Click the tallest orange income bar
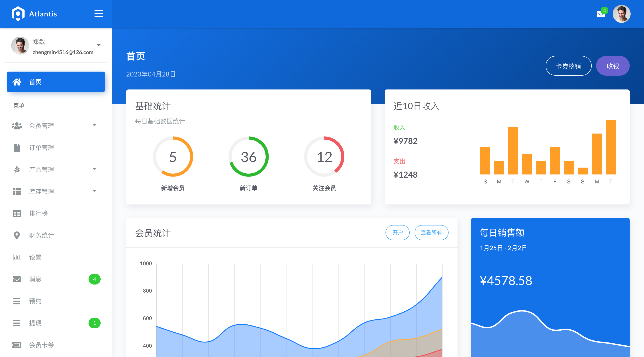The image size is (644, 357). pos(610,147)
